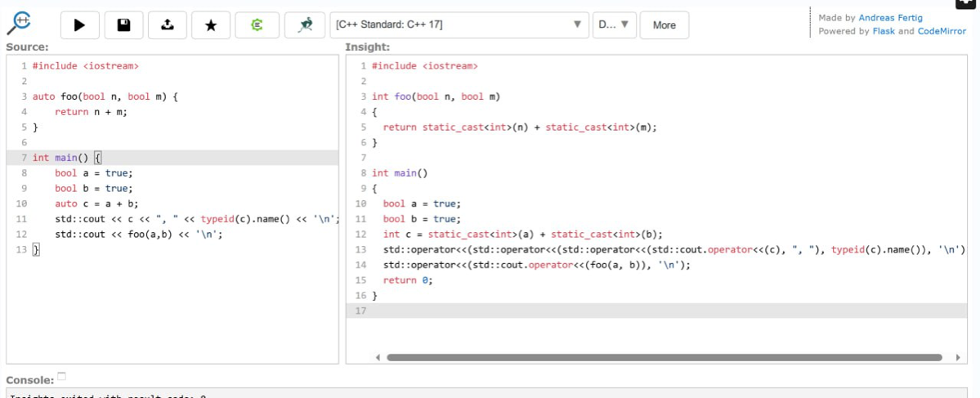980x398 pixels.
Task: Open the CodeMirror link
Action: click(942, 31)
